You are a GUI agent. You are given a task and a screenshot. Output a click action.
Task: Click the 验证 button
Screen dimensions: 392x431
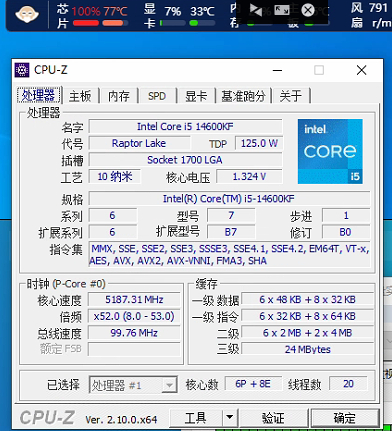tap(273, 418)
